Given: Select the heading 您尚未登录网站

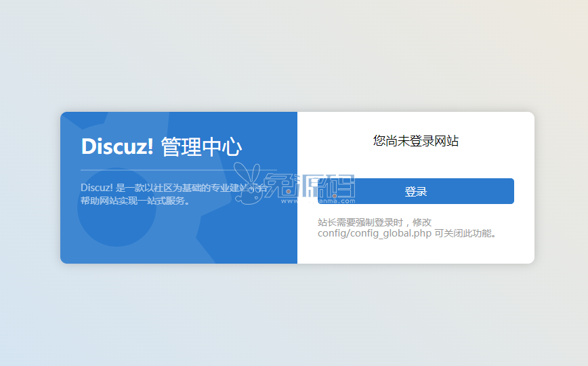Looking at the screenshot, I should (x=415, y=141).
